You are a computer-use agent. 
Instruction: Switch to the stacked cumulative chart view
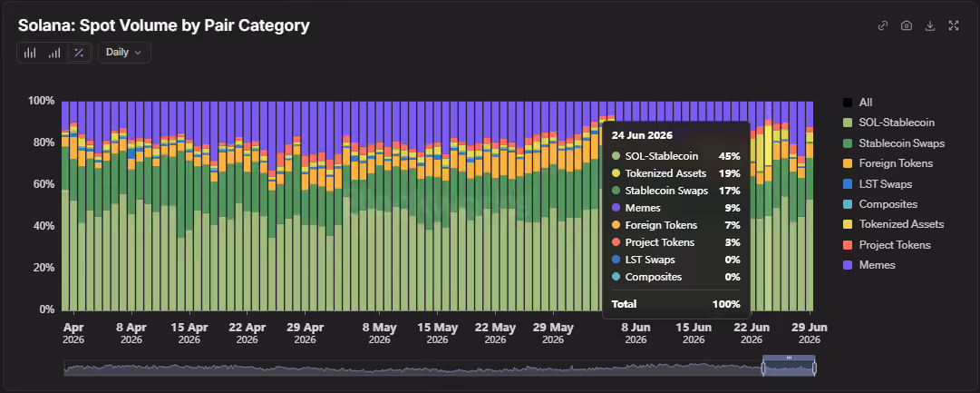click(54, 53)
